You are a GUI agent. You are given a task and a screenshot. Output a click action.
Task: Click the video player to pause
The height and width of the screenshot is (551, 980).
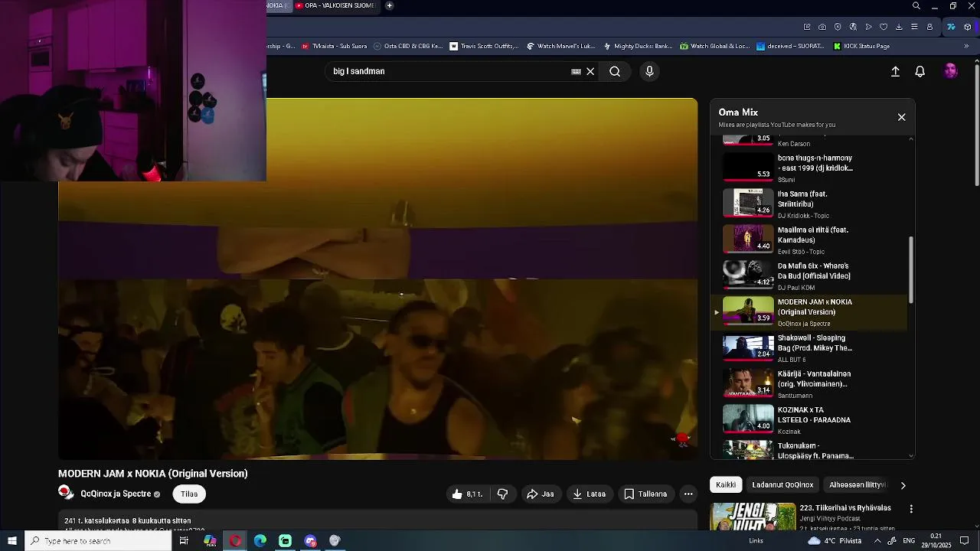(377, 279)
